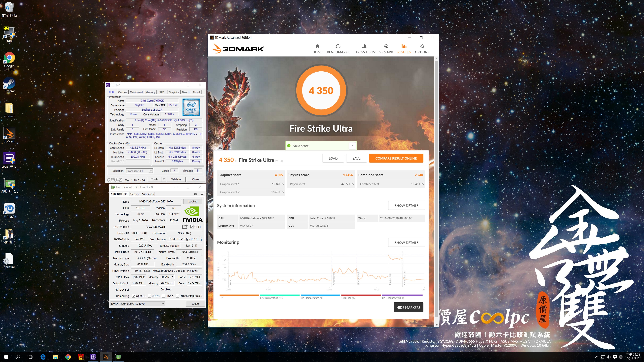This screenshot has width=644, height=362.
Task: Click the Intel Core i7 badge
Action: 191,107
